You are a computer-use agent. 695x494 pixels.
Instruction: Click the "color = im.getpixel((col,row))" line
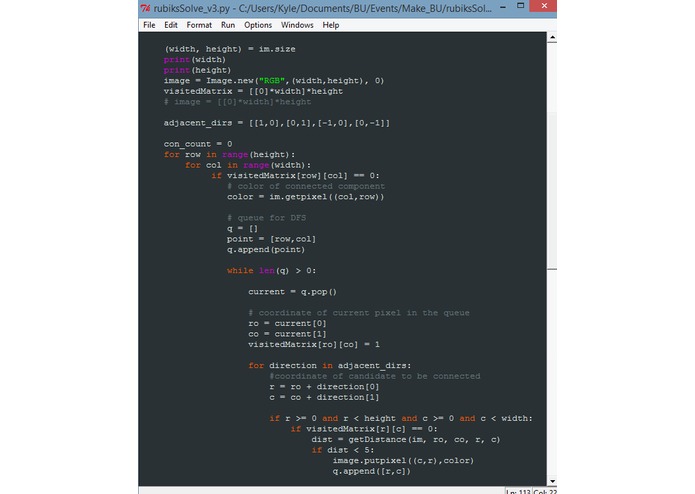305,197
